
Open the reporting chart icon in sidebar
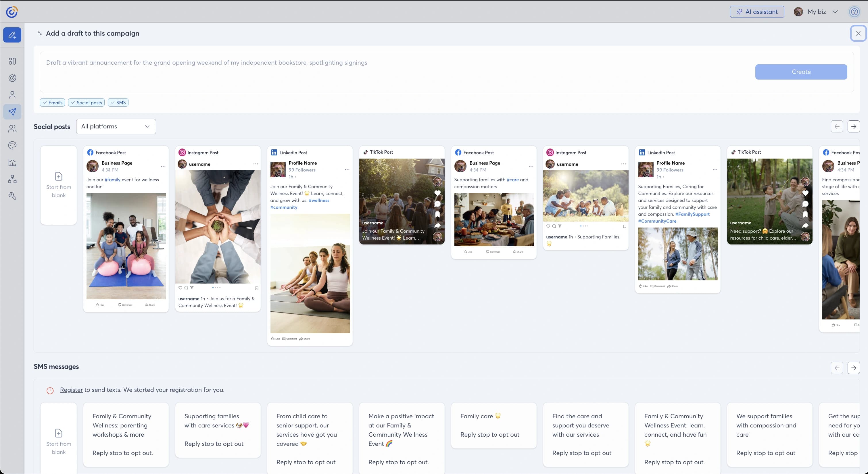pyautogui.click(x=12, y=162)
